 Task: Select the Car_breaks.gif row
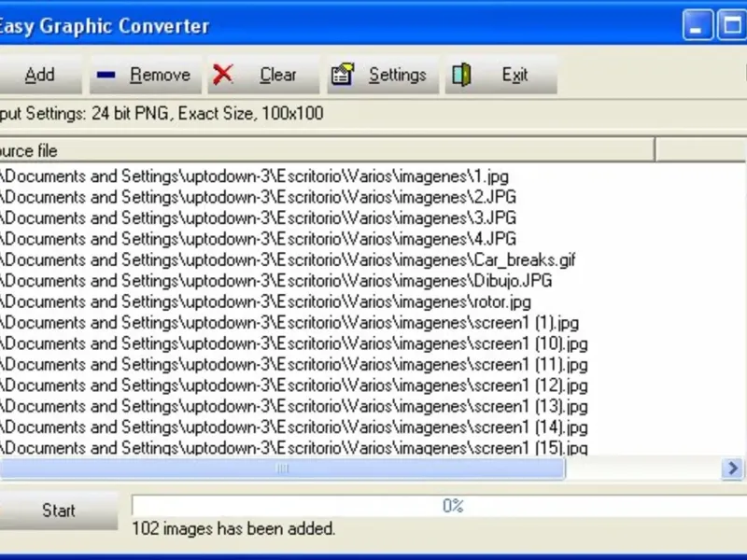288,260
